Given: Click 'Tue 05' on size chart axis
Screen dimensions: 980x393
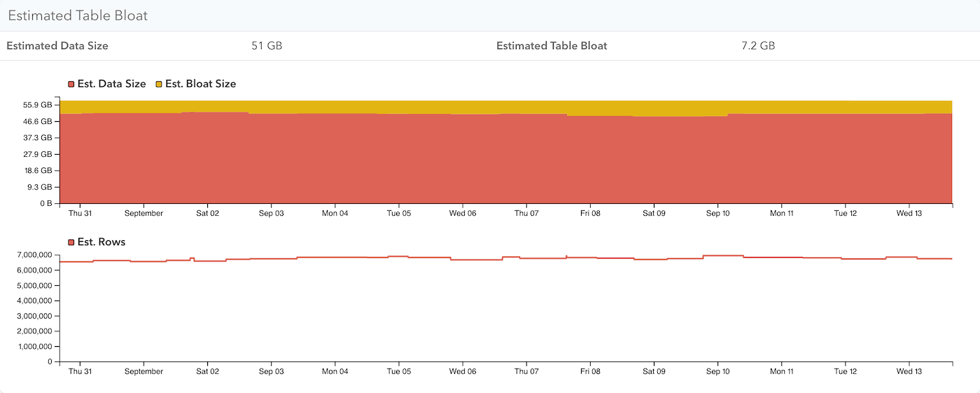Looking at the screenshot, I should click(x=398, y=214).
